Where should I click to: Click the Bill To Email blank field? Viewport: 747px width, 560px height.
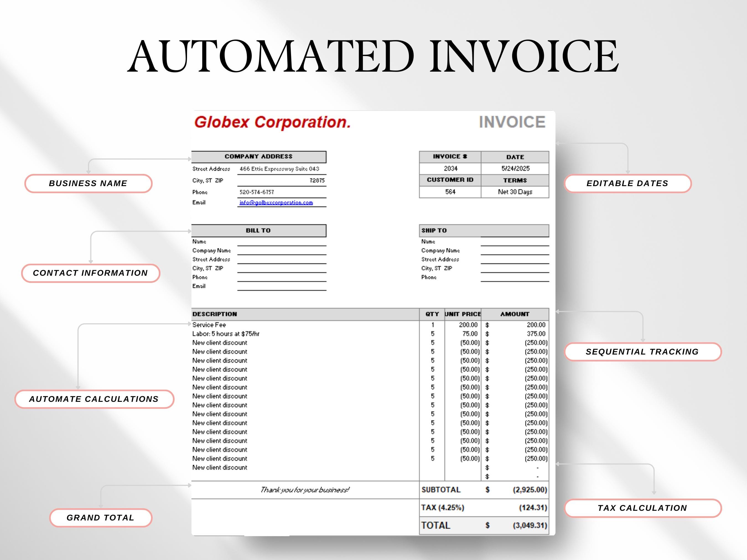(x=282, y=286)
